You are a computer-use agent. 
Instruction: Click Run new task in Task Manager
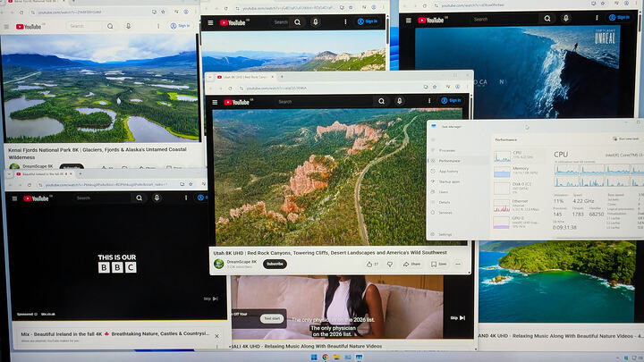click(625, 139)
